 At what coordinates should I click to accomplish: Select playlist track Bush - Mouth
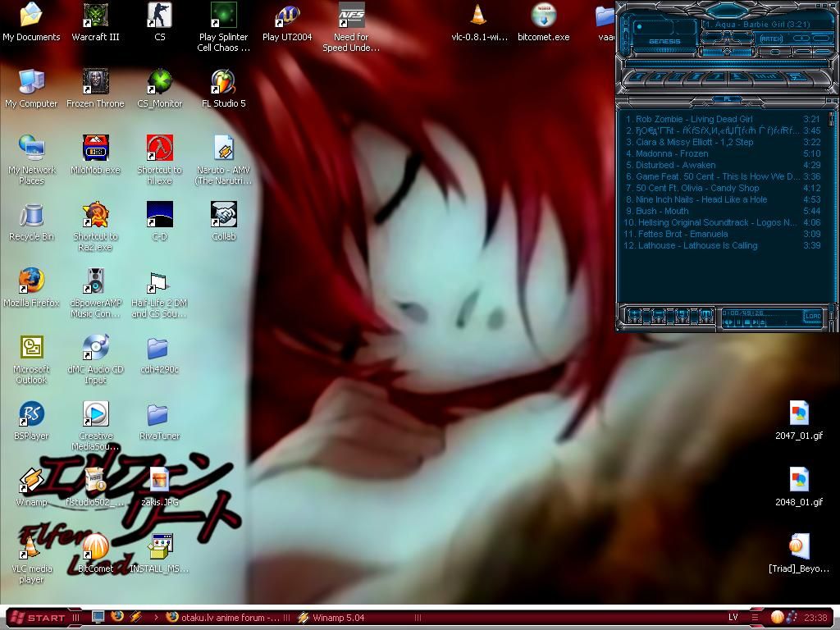point(723,211)
